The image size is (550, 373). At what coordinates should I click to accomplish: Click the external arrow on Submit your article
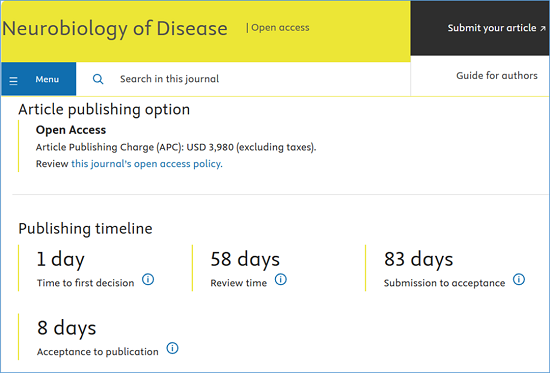pos(543,28)
